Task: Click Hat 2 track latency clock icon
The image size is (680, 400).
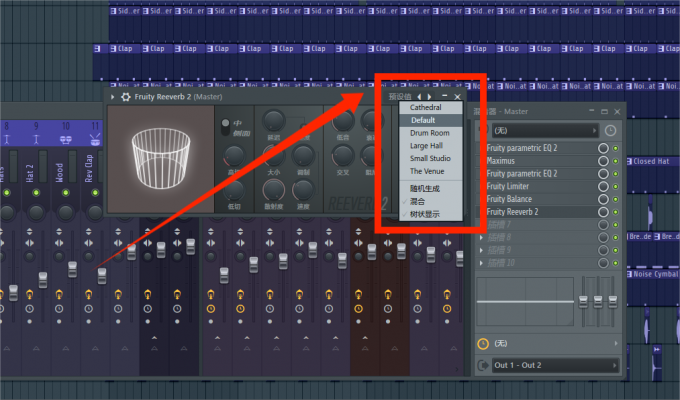Action: (x=29, y=309)
